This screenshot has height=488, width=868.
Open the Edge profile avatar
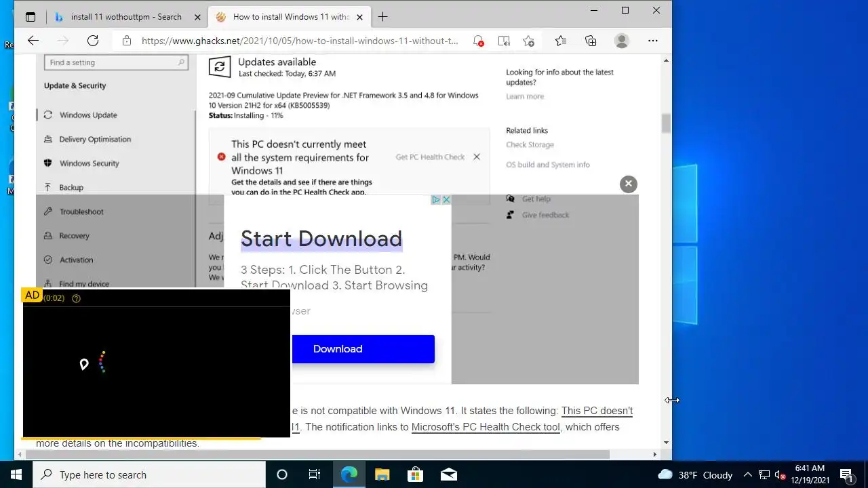pos(622,41)
